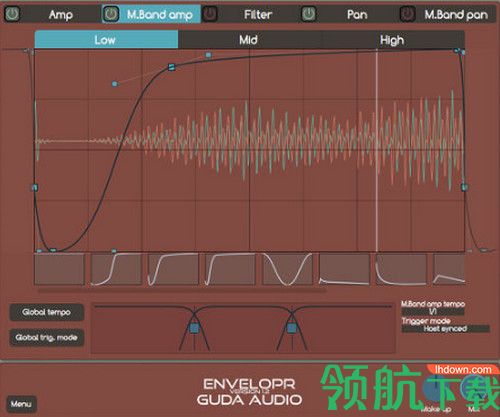The image size is (500, 417).
Task: Open the Filter tab
Action: click(x=258, y=14)
